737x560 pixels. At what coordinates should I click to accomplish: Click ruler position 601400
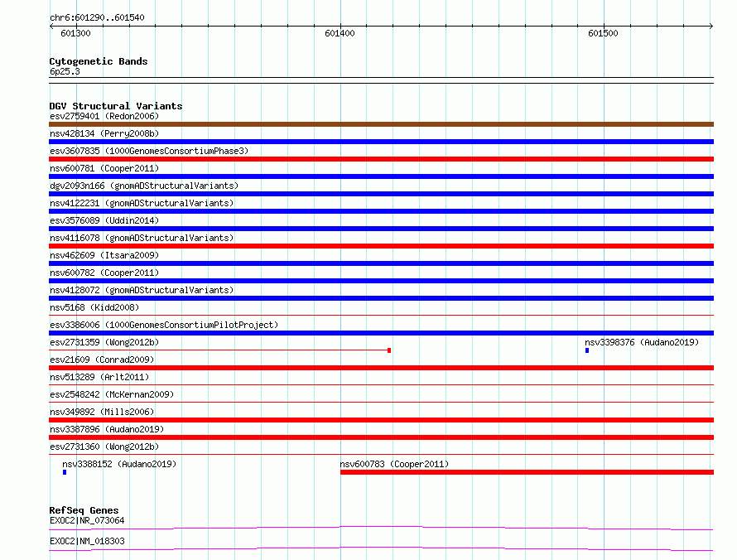pyautogui.click(x=340, y=33)
